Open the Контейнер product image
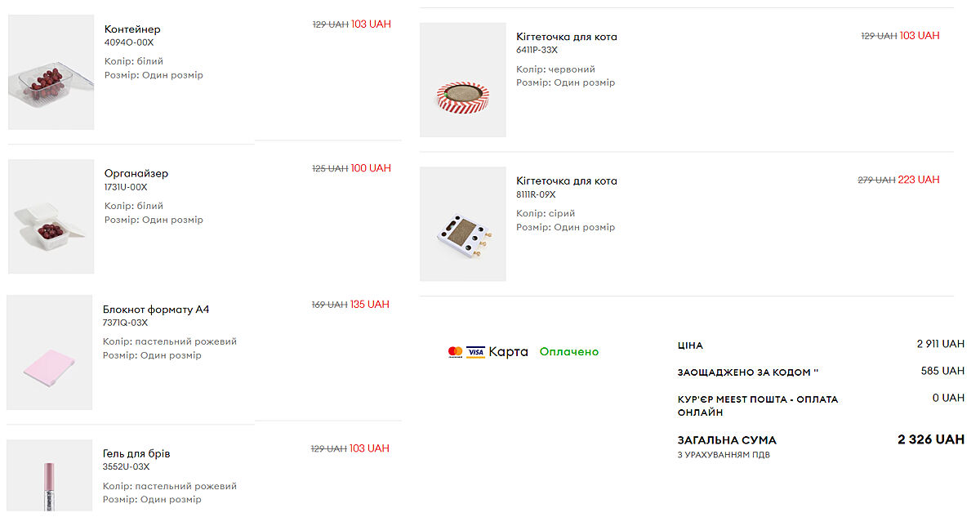Screen dimensions: 980x526 coord(51,73)
